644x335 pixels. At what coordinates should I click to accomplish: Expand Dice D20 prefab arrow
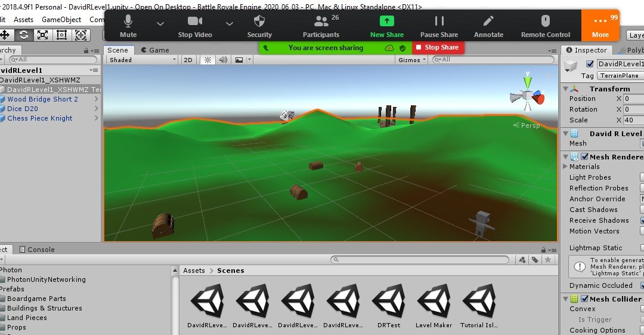click(x=97, y=109)
